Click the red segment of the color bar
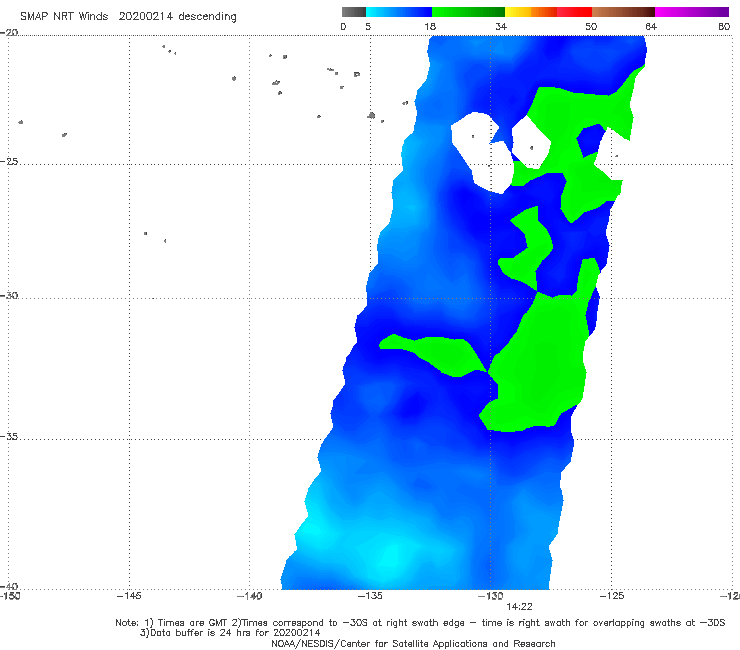Image resolution: width=740 pixels, height=650 pixels. (x=574, y=12)
